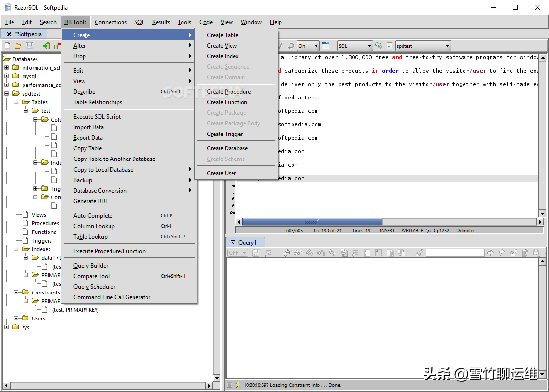Select Create Database menu entry
Image resolution: width=549 pixels, height=392 pixels.
tap(236, 148)
